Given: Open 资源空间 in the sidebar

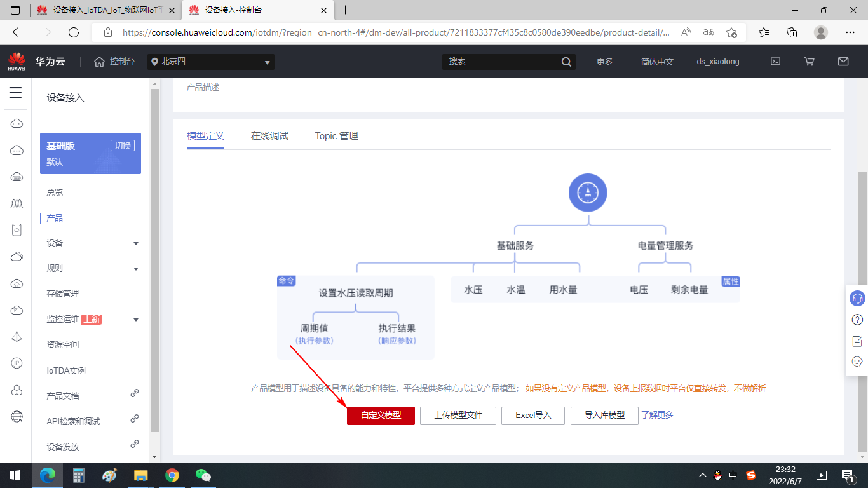Looking at the screenshot, I should click(63, 344).
